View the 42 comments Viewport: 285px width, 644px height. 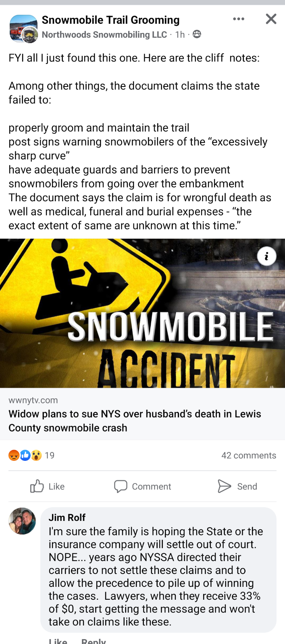click(249, 455)
